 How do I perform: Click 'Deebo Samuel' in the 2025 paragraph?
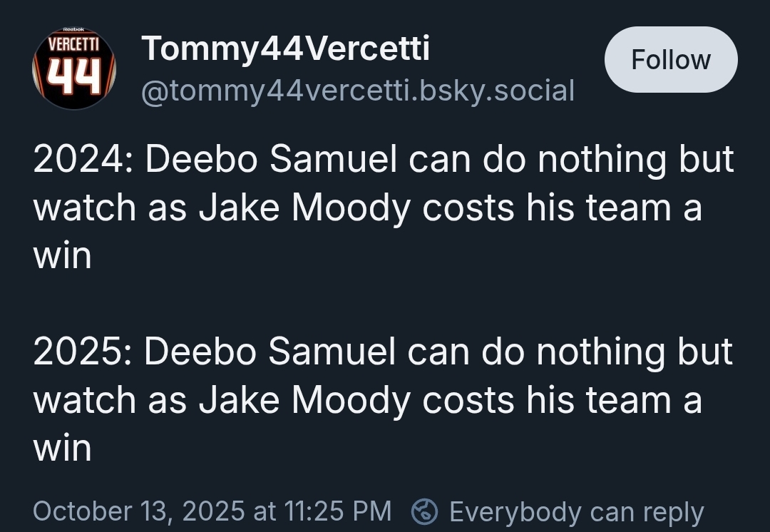coord(271,352)
